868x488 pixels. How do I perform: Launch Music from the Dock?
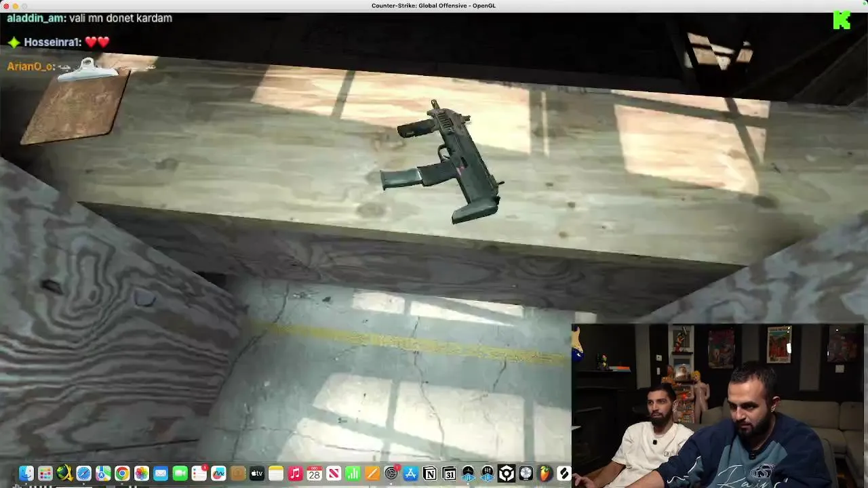[295, 474]
